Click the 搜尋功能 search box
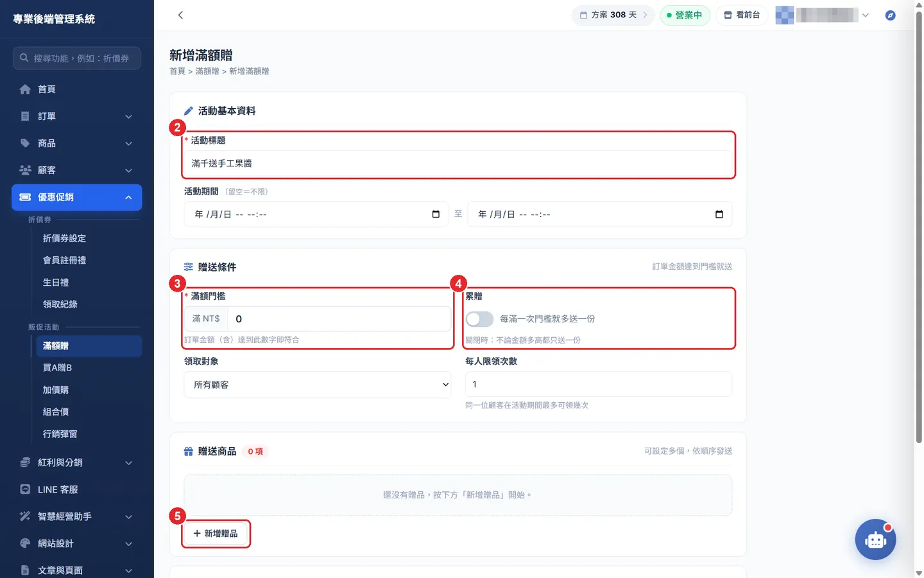 [76, 58]
